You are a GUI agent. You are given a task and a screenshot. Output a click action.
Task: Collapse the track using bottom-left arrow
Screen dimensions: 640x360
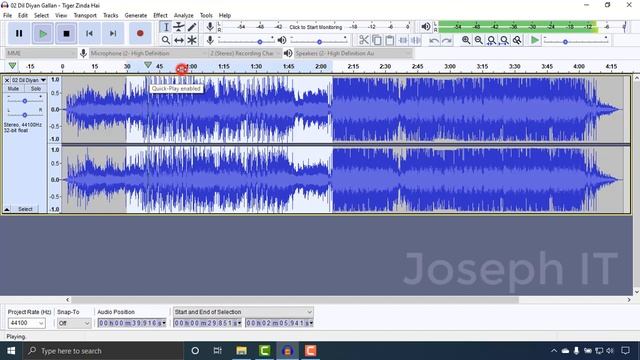click(7, 209)
